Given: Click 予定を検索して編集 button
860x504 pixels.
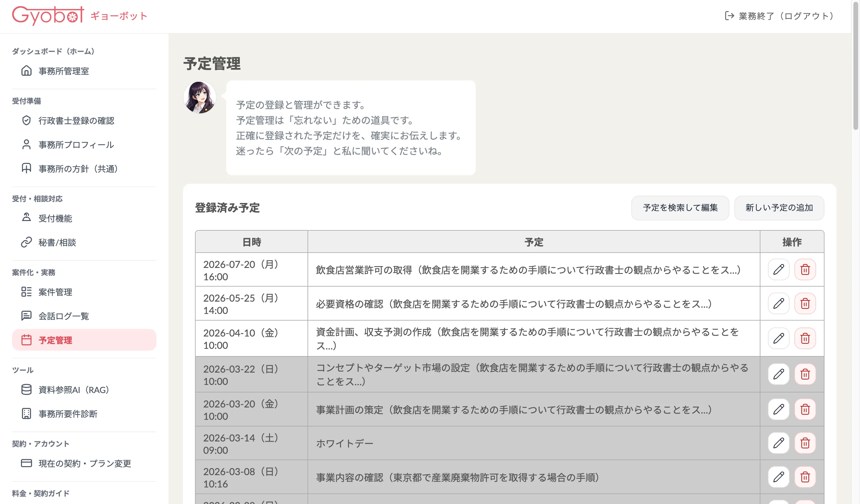Looking at the screenshot, I should (x=680, y=208).
